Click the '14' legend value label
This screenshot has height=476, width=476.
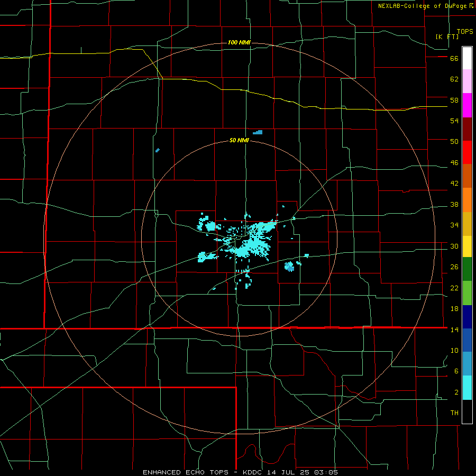tap(454, 329)
